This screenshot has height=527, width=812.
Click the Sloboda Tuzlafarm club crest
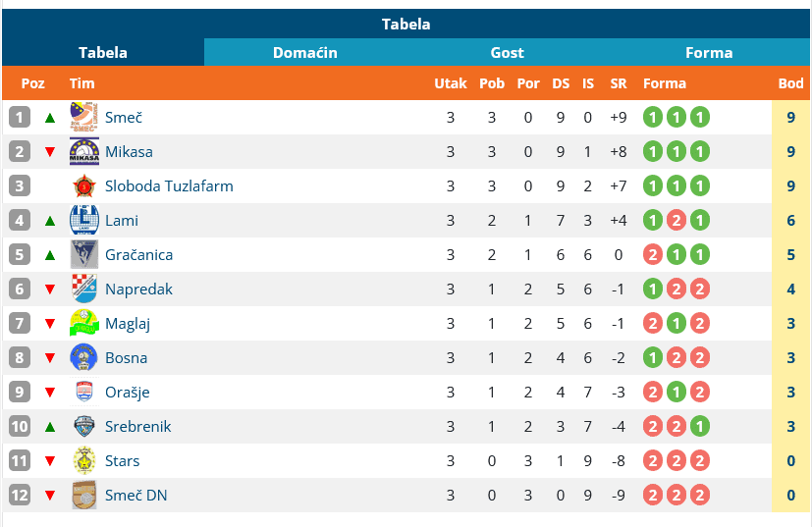[x=83, y=186]
